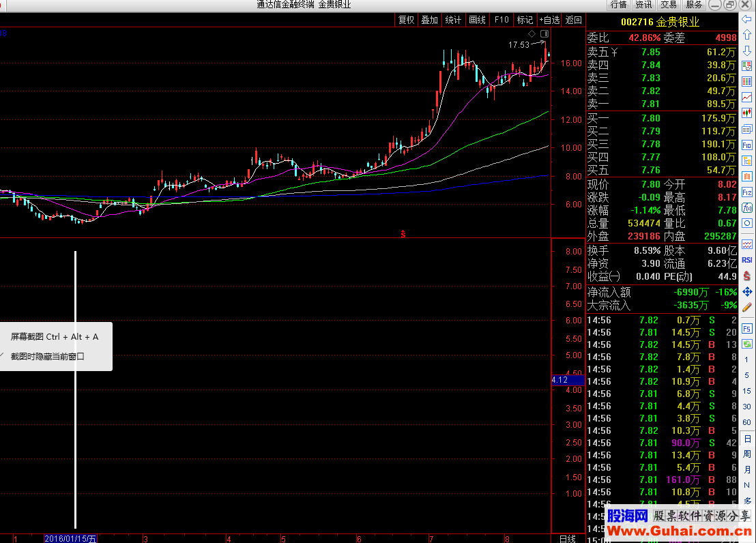756x543 pixels.
Task: Open the watchlist table icon with checkmark
Action: coord(747,66)
